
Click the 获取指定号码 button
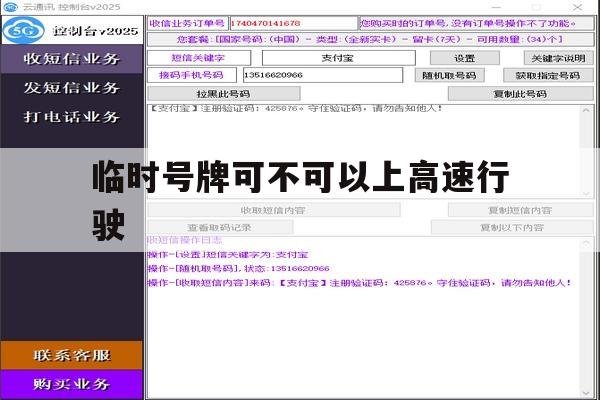click(x=548, y=75)
